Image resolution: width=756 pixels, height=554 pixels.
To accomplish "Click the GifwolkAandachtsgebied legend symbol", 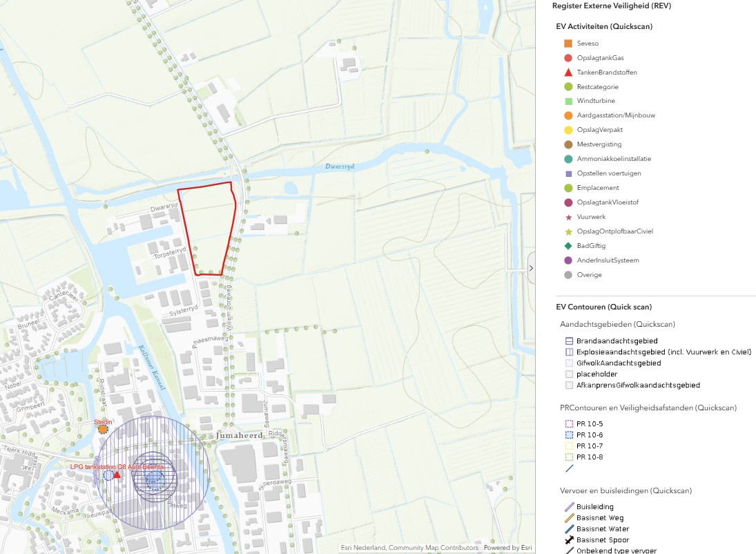I will tap(569, 363).
